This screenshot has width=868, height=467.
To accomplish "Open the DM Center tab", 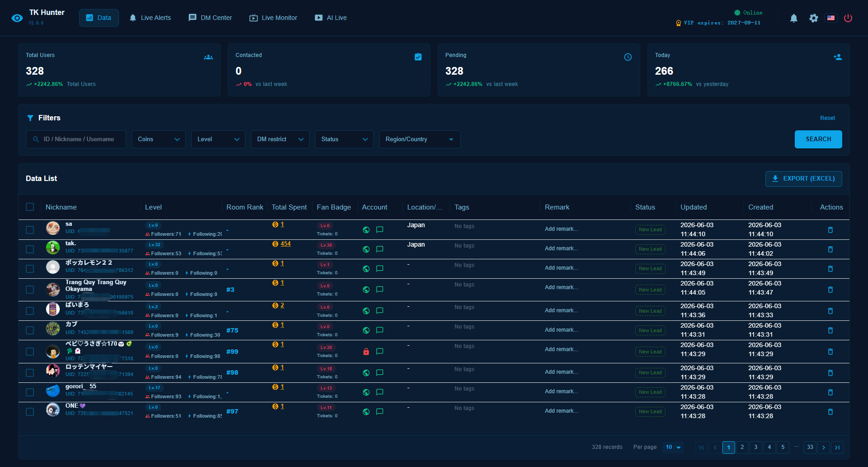I will coord(210,18).
